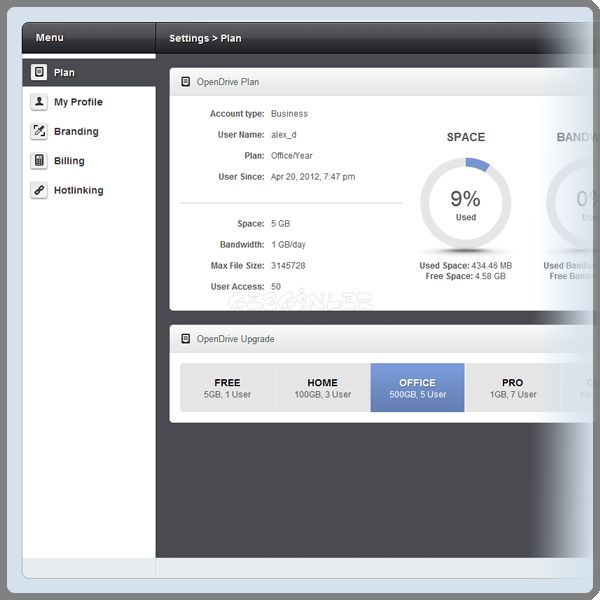Click the Max File Size value 3145728

(x=288, y=266)
